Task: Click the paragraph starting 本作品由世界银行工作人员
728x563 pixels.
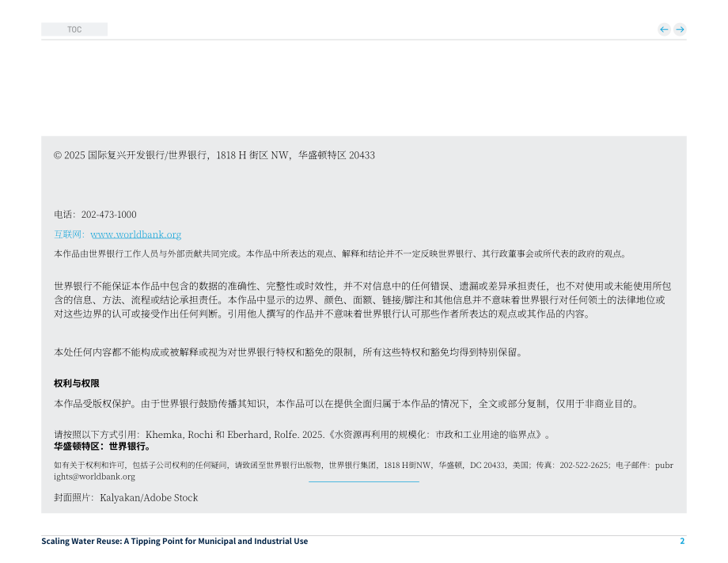Action: point(340,254)
